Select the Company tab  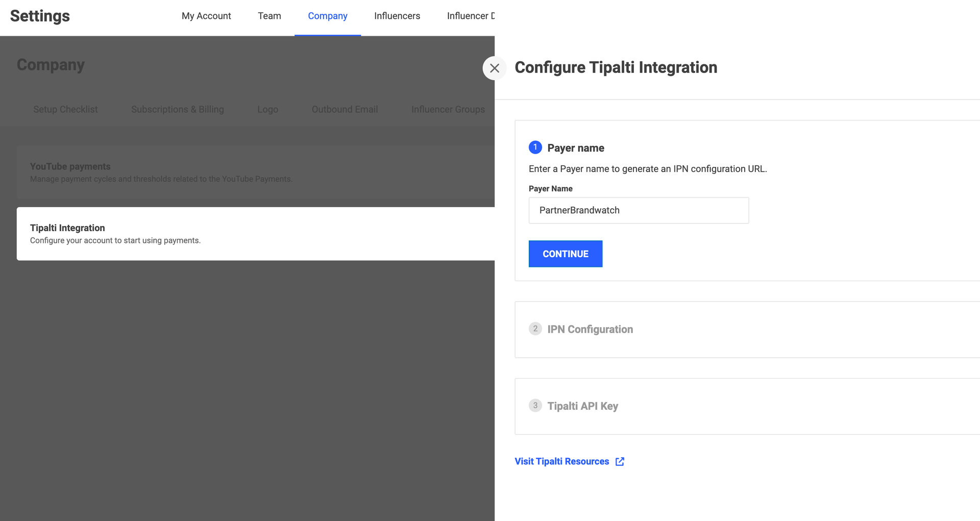328,16
